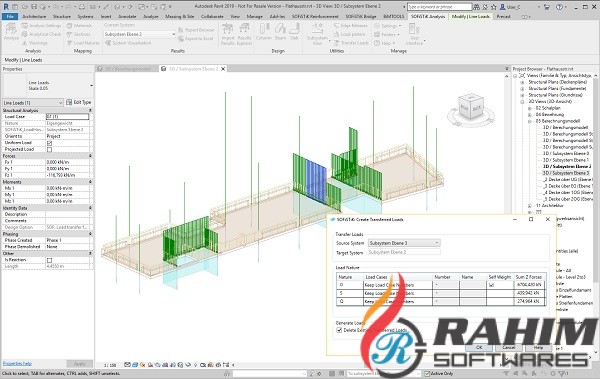Select the Beam design tool

[280, 31]
